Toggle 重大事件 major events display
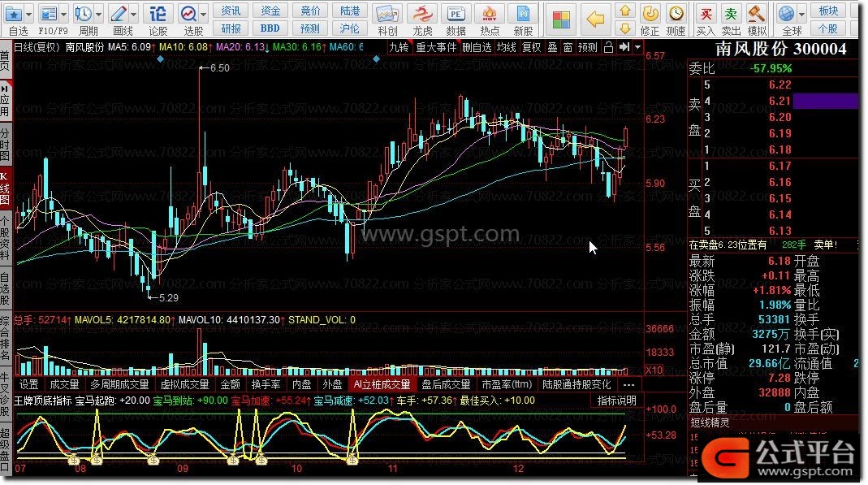Image resolution: width=868 pixels, height=485 pixels. 436,48
